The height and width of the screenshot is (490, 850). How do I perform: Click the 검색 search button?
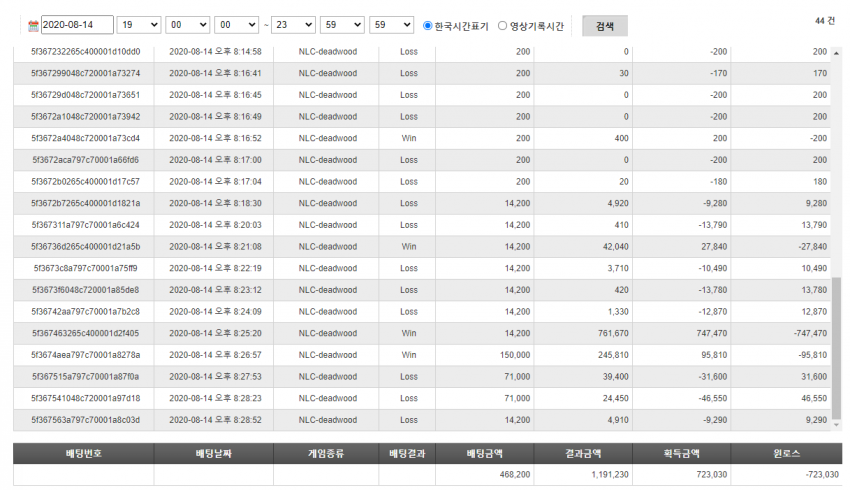point(605,26)
